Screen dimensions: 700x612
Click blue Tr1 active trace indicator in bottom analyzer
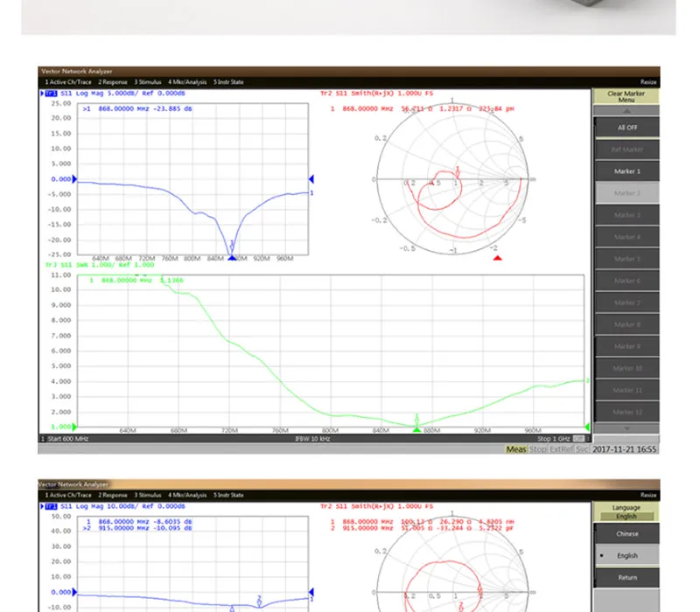tap(49, 506)
